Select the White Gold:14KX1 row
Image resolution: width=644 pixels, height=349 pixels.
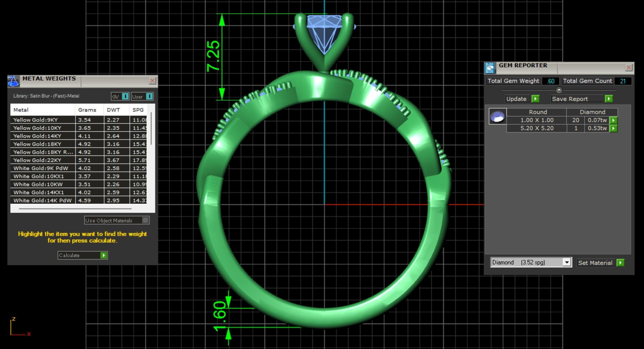[x=78, y=192]
